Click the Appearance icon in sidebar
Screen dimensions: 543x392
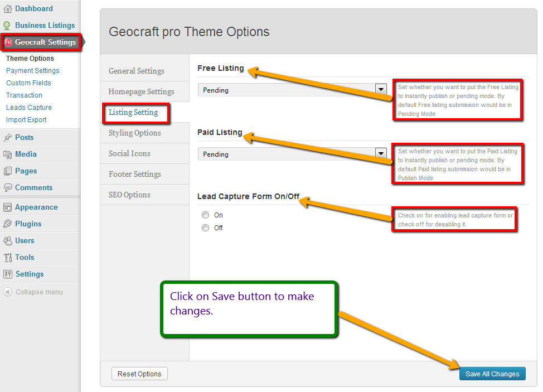8,207
